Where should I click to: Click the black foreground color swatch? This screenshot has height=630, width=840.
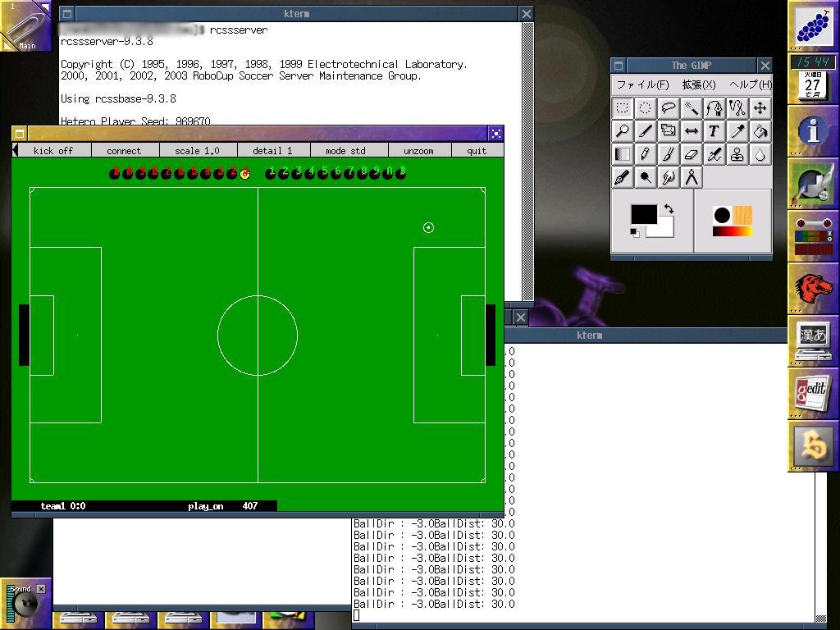(643, 214)
